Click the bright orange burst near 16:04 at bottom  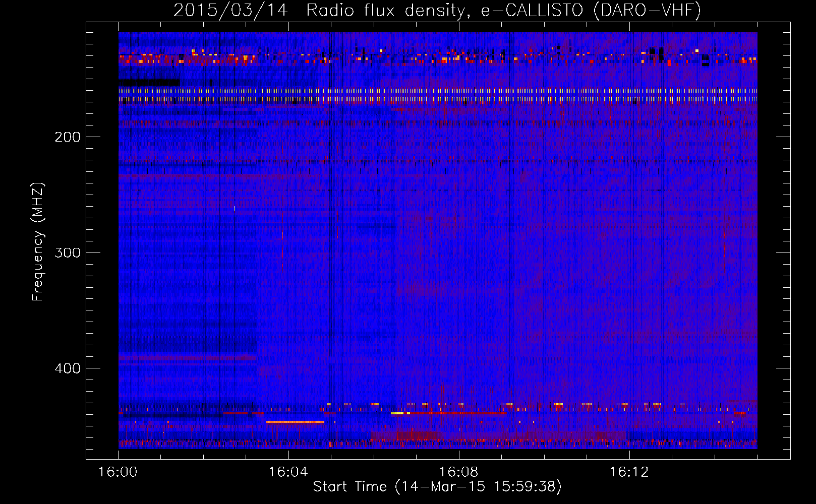click(x=295, y=422)
